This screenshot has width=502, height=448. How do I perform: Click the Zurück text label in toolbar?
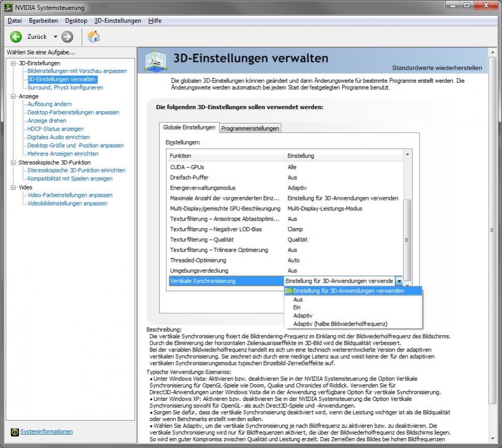click(37, 37)
